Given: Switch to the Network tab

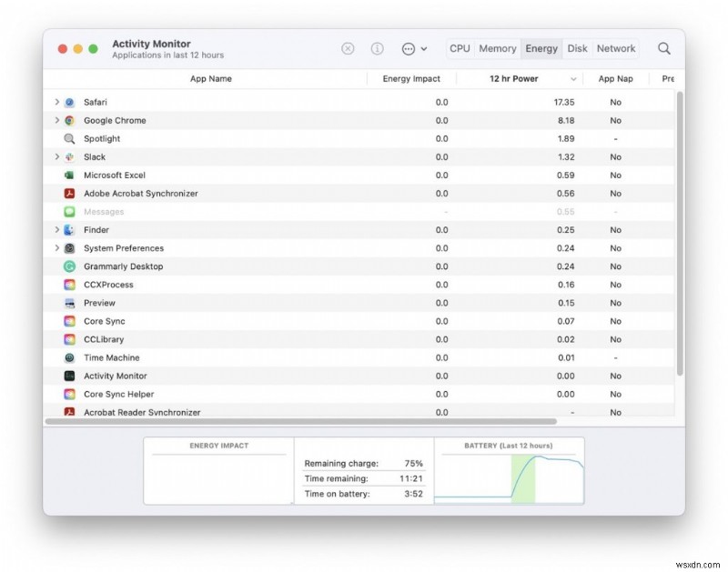Looking at the screenshot, I should (x=616, y=48).
